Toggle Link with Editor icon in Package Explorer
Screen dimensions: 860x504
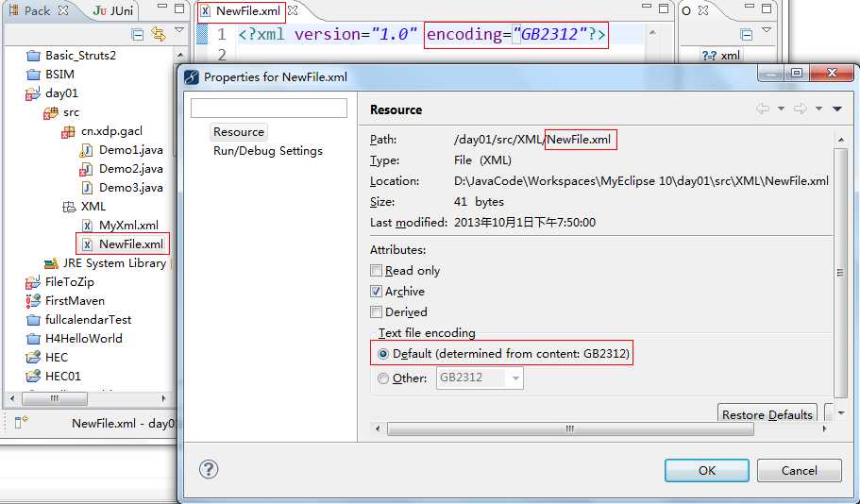click(159, 35)
